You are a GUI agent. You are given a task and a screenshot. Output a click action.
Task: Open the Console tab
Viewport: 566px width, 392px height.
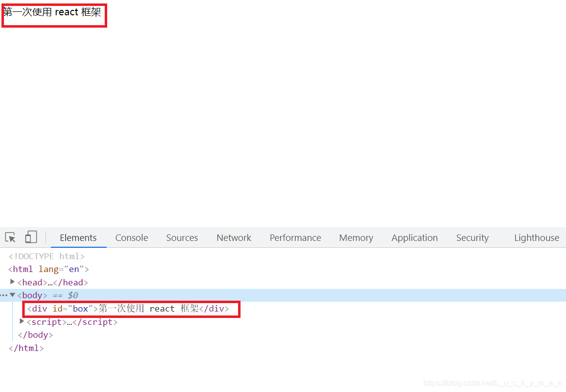point(132,238)
